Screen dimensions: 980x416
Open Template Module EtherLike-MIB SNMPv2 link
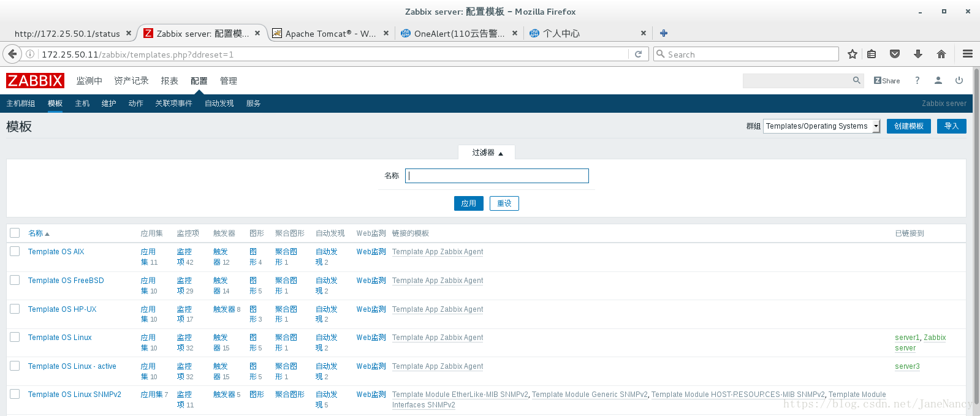[460, 395]
